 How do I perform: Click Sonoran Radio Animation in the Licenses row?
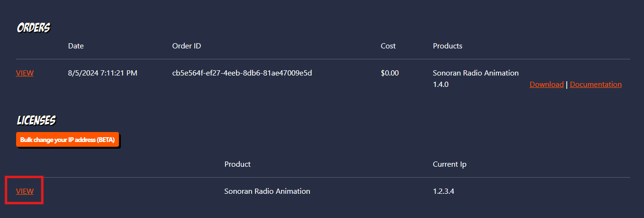point(267,191)
